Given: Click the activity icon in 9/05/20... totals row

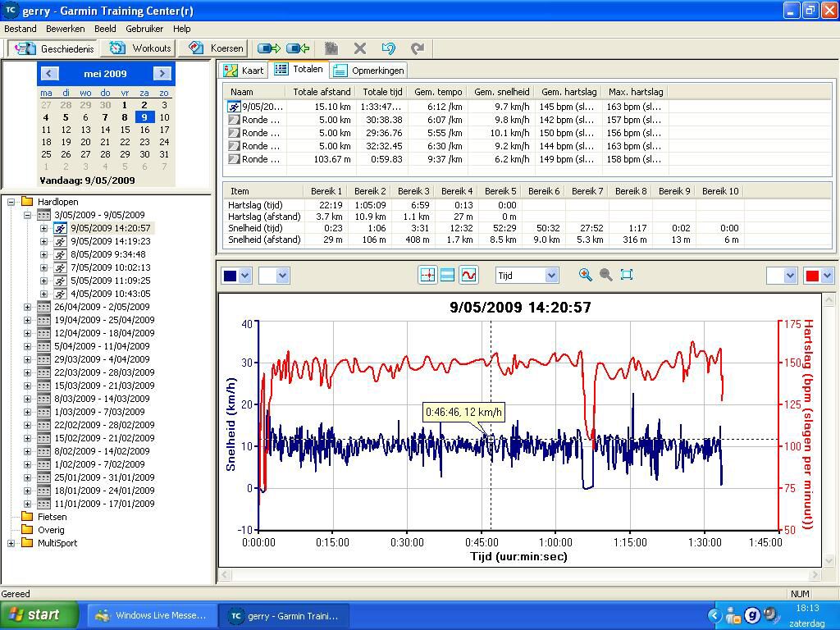Looking at the screenshot, I should coord(234,107).
